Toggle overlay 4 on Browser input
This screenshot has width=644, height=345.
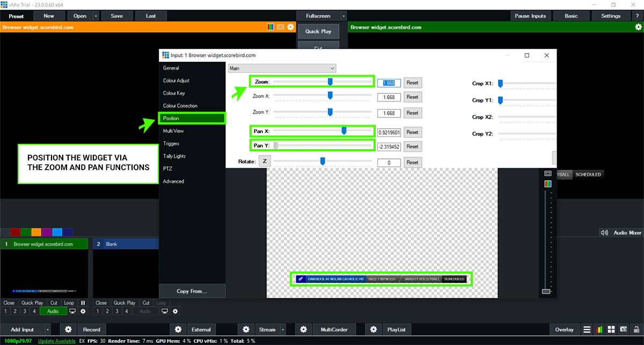tap(34, 311)
